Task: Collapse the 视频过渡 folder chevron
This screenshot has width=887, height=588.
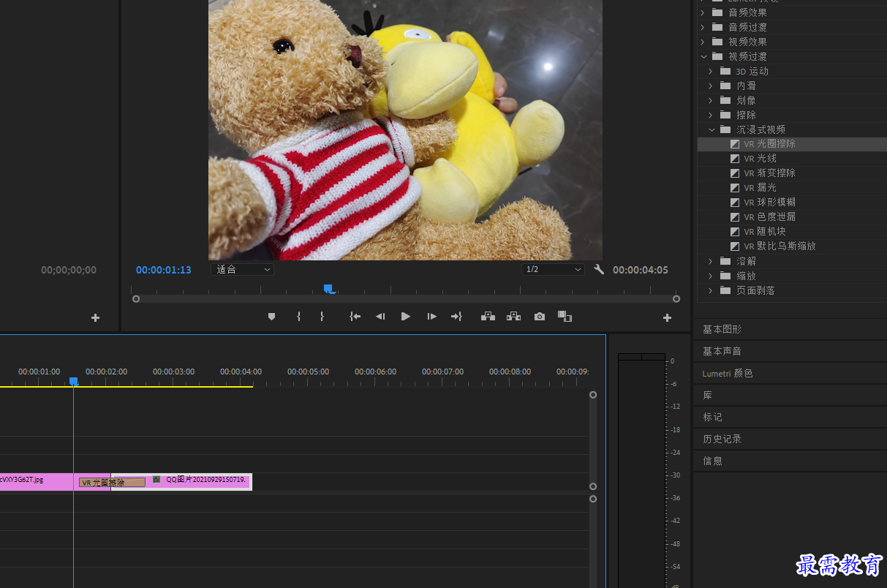Action: point(703,56)
